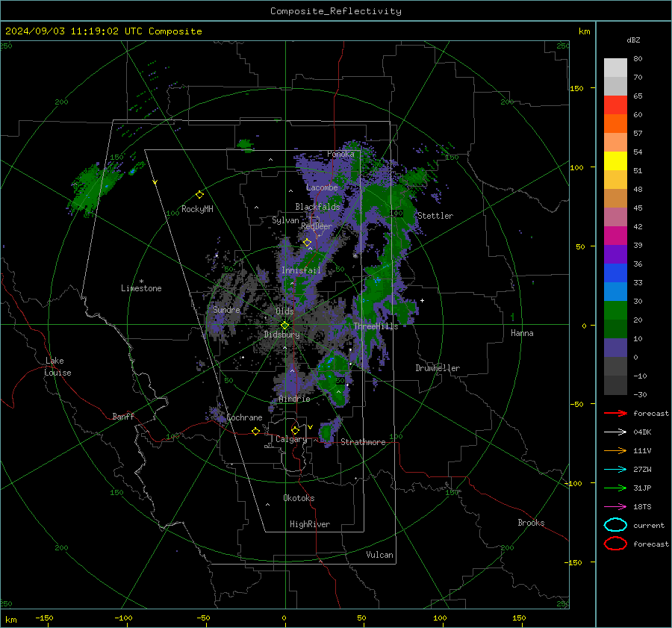Select the dark green 10-20 dBZ swatch
This screenshot has width=672, height=628.
click(615, 329)
